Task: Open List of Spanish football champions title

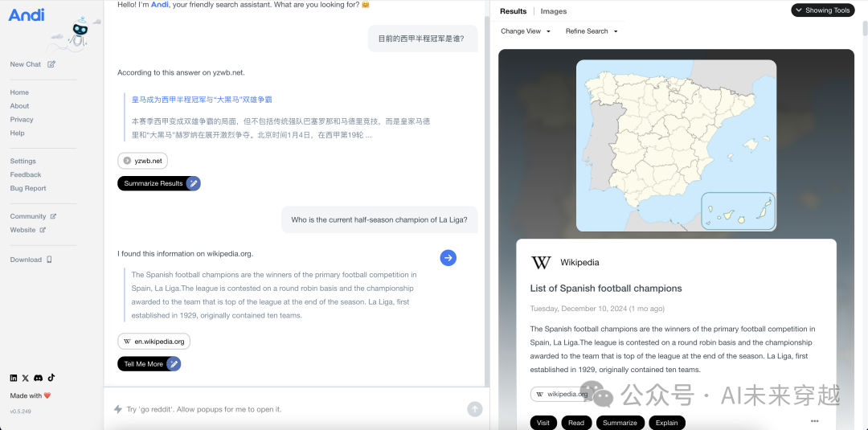Action: click(606, 289)
